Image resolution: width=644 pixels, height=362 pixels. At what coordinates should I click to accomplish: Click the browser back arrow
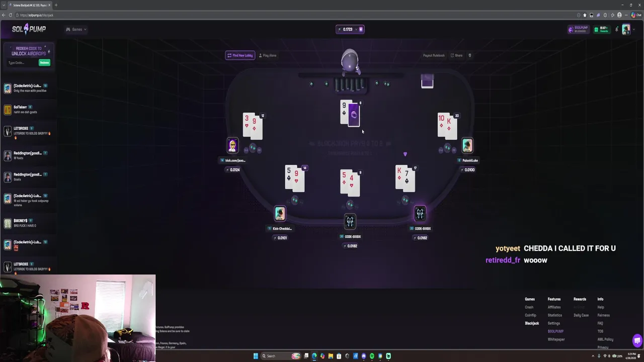(4, 15)
